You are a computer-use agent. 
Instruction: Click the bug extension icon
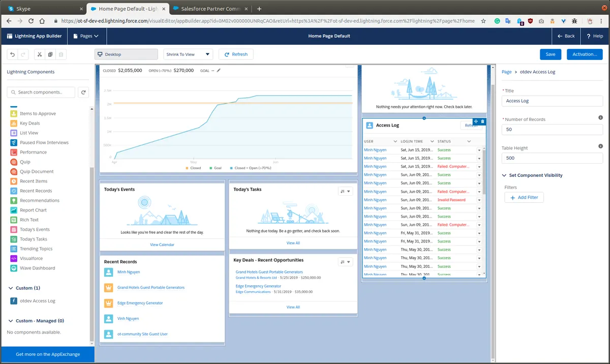[x=574, y=21]
